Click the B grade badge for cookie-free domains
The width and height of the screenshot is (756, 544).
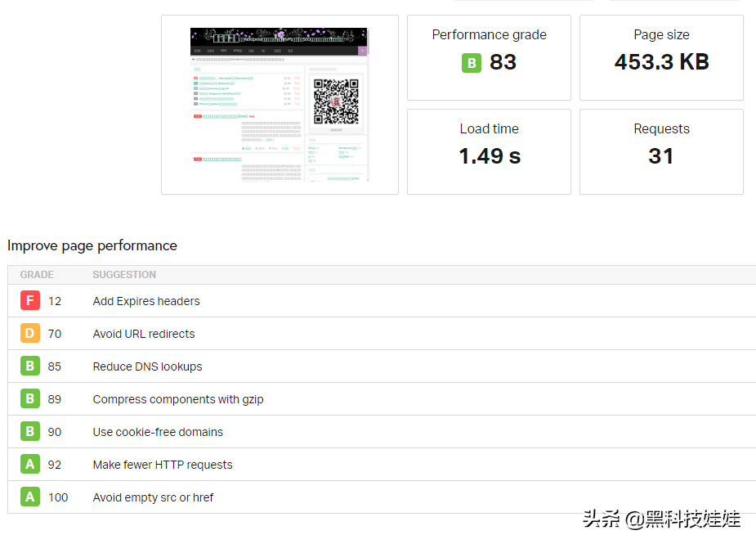(30, 432)
